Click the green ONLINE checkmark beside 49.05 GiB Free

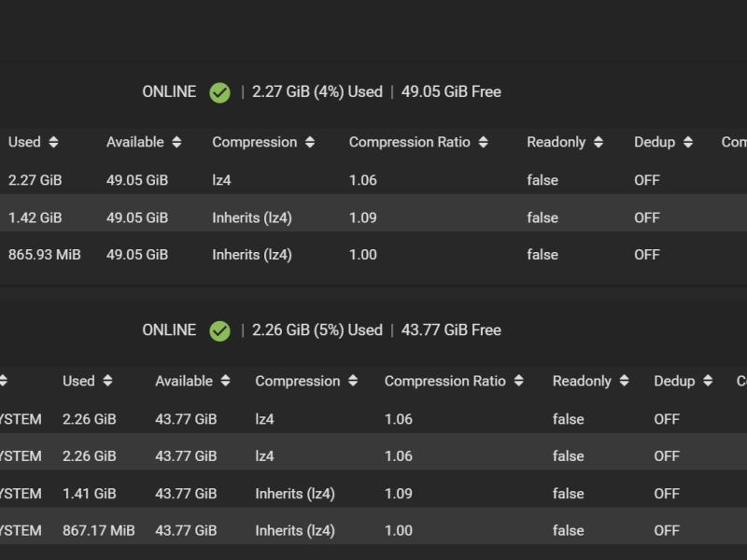(219, 92)
